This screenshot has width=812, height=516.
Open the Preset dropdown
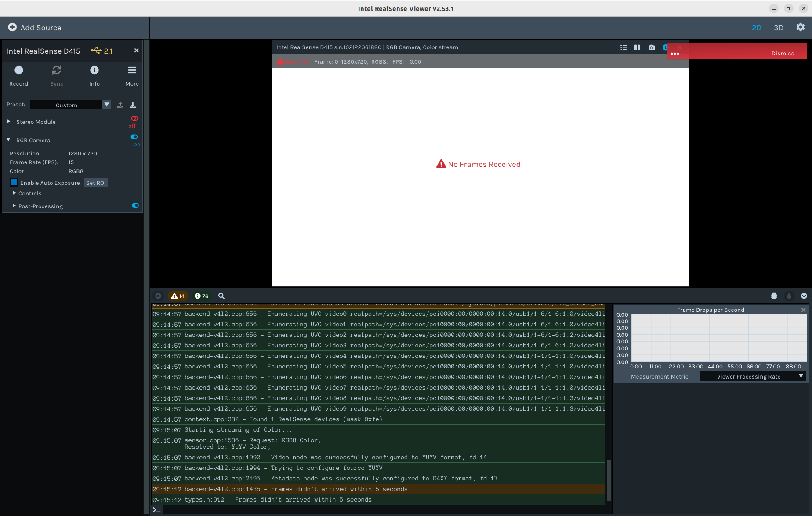(106, 105)
